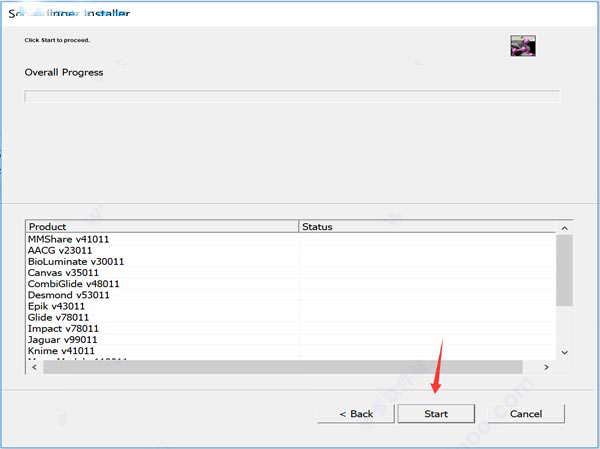600x449 pixels.
Task: Click the vertical scrollbar thumb
Action: pos(564,270)
